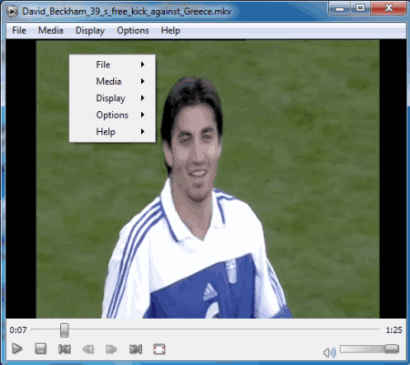Stop the video with Stop button
The width and height of the screenshot is (410, 365).
(x=41, y=349)
